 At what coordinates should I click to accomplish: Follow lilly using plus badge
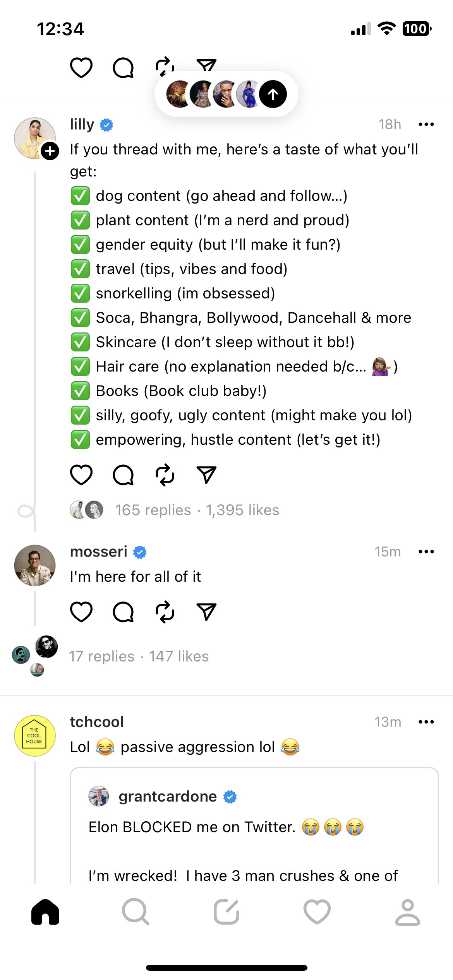50,151
